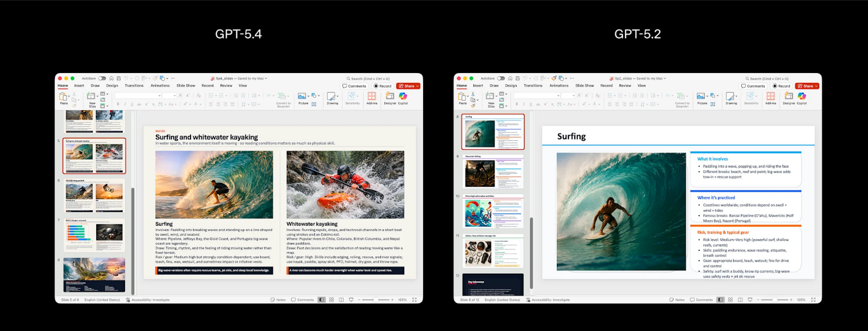Click Add-ins icon in the 5p4_slides window
The width and height of the screenshot is (868, 331).
[x=372, y=97]
